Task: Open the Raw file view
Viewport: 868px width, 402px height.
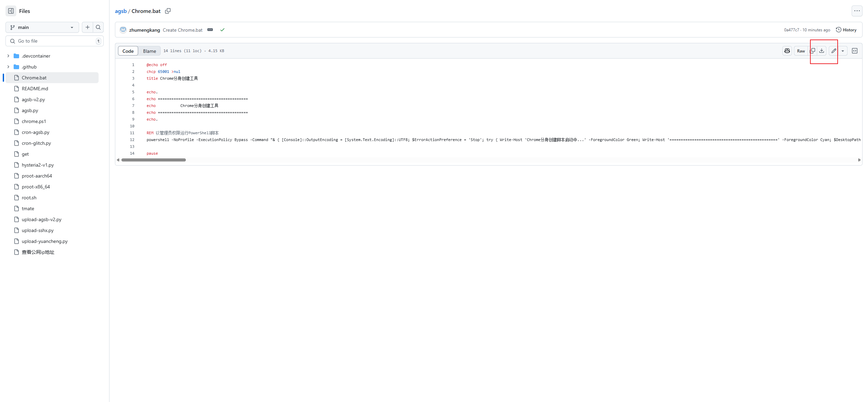Action: (801, 51)
